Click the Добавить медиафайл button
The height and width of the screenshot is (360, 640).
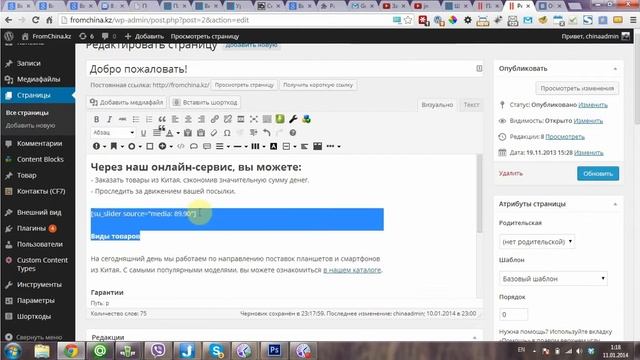point(127,102)
